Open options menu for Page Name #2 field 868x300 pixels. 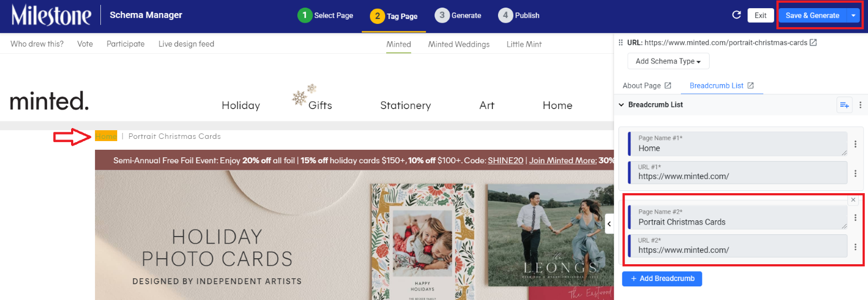[x=856, y=218]
